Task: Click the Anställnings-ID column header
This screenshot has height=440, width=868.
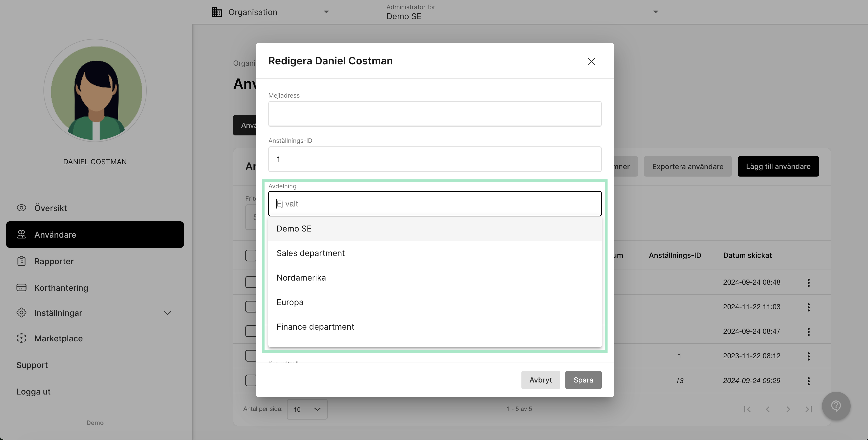Action: pos(675,255)
